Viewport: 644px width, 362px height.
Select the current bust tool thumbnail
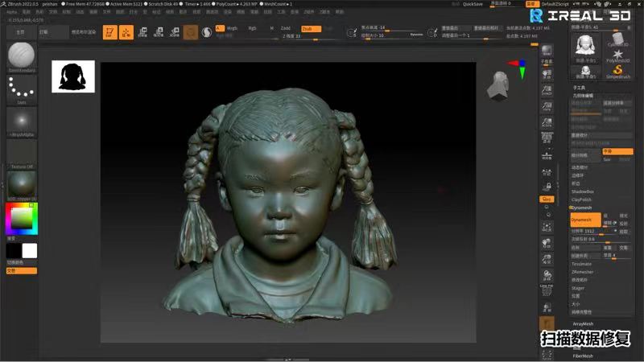[586, 47]
